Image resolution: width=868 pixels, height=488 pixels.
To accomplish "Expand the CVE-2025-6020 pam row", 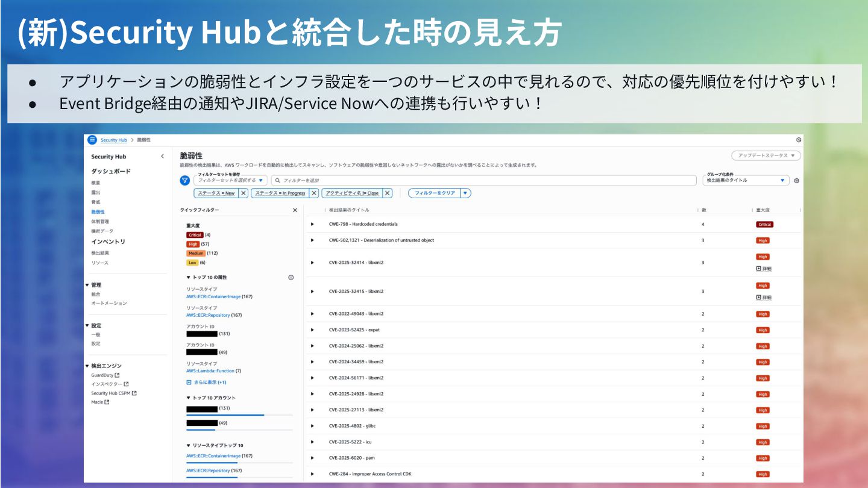I will (x=312, y=458).
